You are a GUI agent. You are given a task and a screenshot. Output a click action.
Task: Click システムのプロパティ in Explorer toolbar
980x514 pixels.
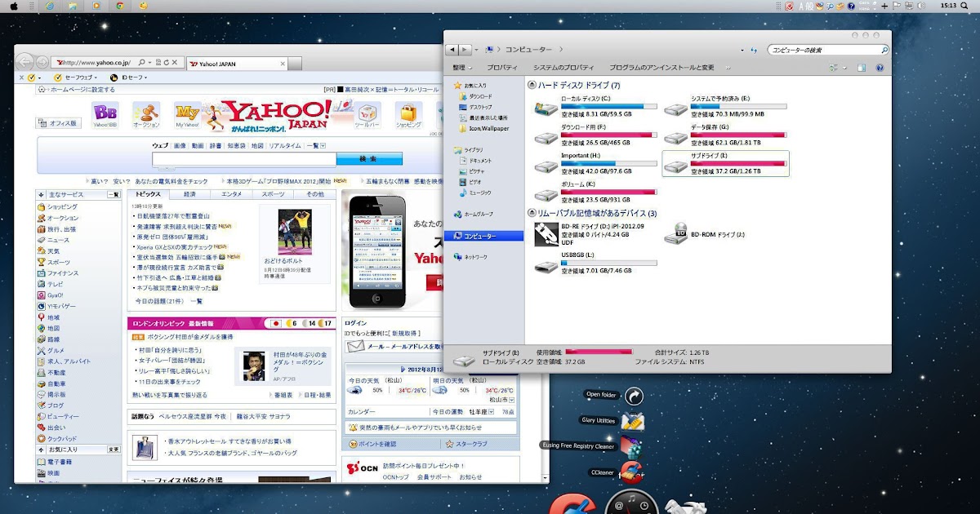pyautogui.click(x=563, y=68)
